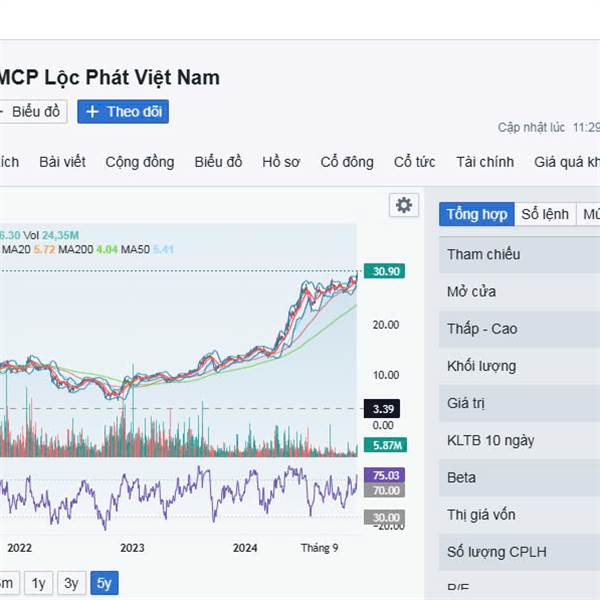
Task: Click the Vol 24,35M legend value
Action: (x=51, y=235)
